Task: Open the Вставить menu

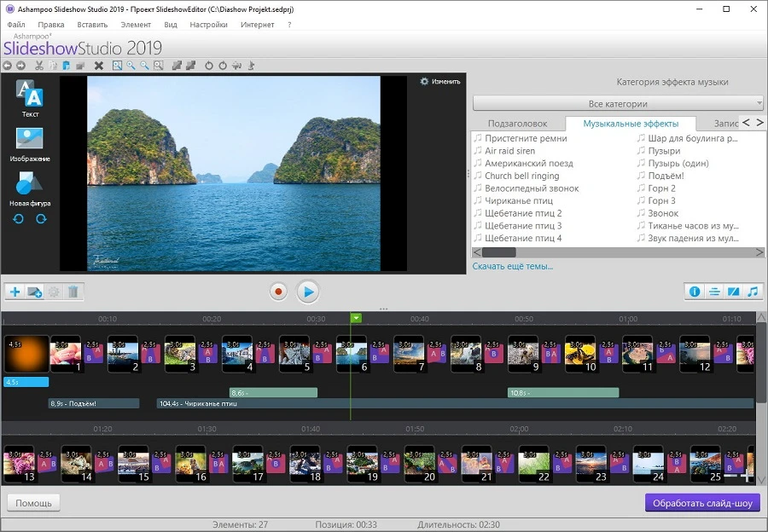Action: coord(92,25)
